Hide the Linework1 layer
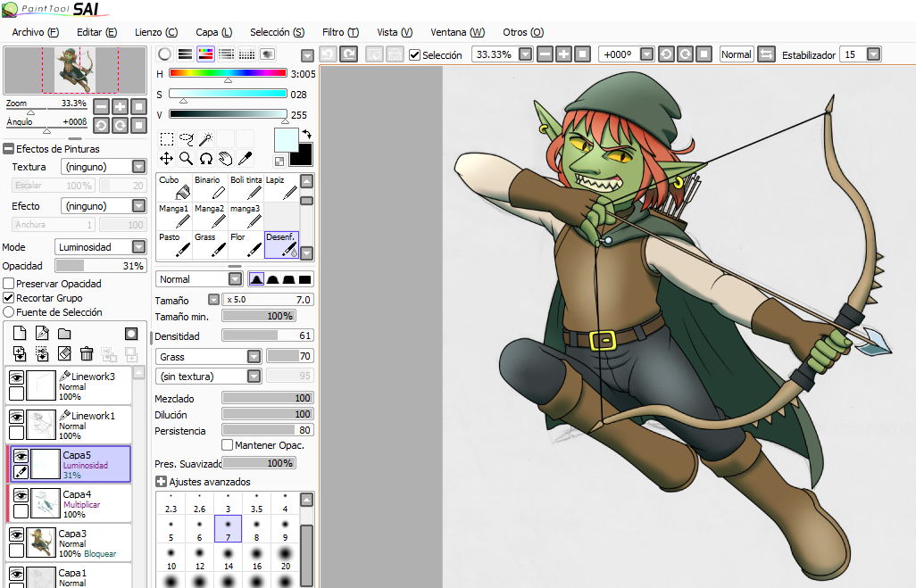916x588 pixels. click(16, 417)
